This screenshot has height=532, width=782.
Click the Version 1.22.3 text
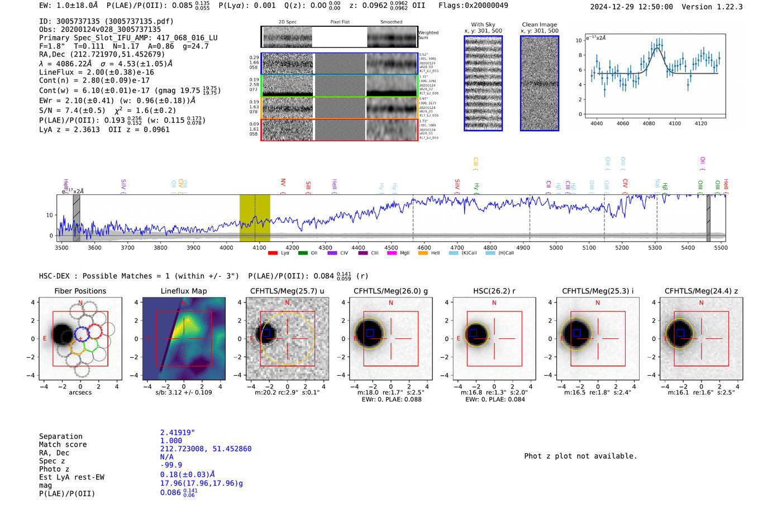pos(712,7)
